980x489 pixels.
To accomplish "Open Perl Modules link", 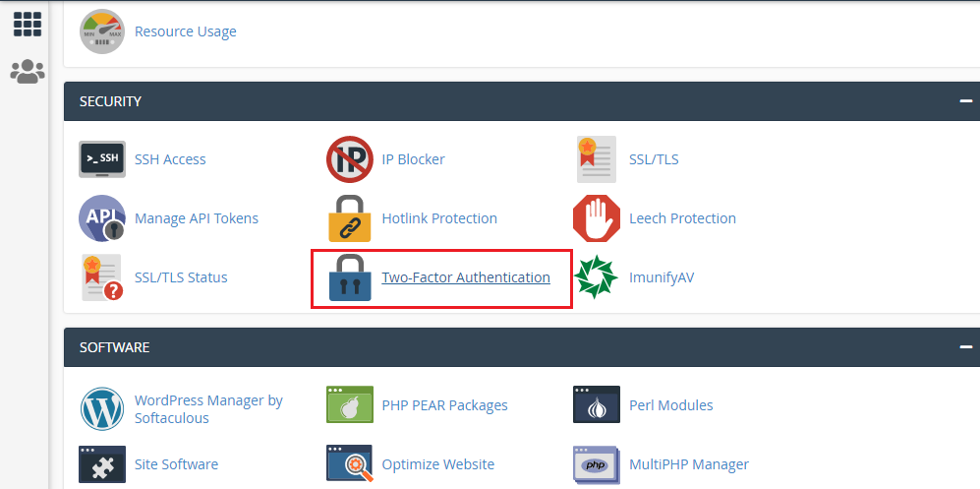I will coord(670,405).
